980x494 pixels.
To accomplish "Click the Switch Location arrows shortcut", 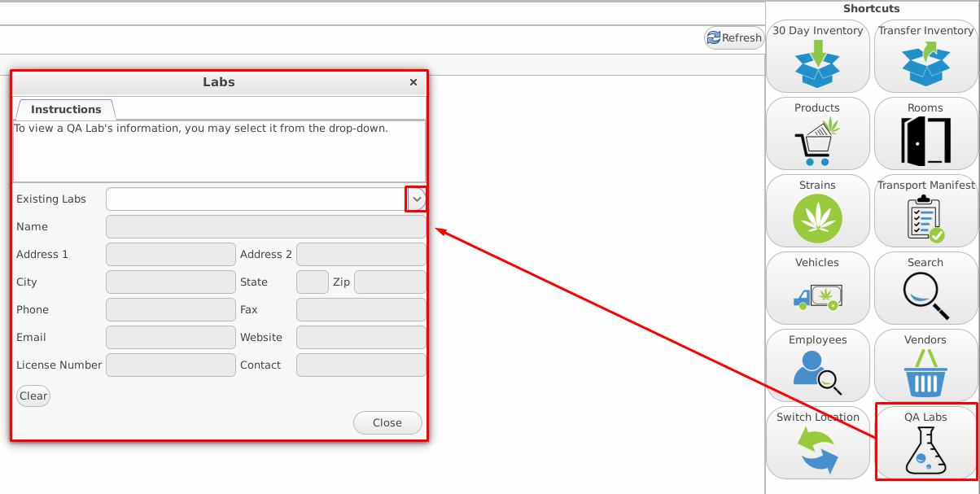I will 817,443.
